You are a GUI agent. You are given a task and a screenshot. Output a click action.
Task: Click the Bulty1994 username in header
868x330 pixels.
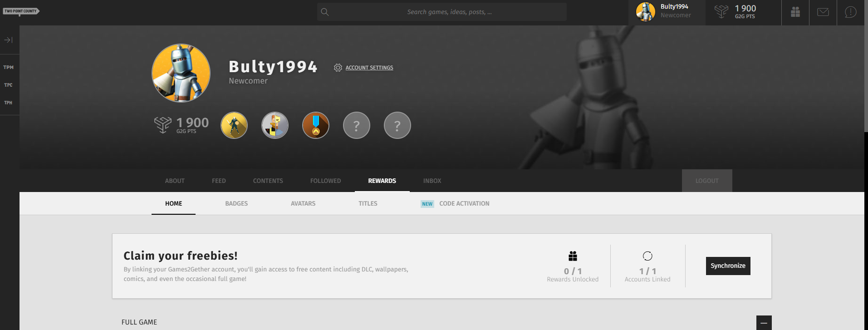click(x=674, y=7)
